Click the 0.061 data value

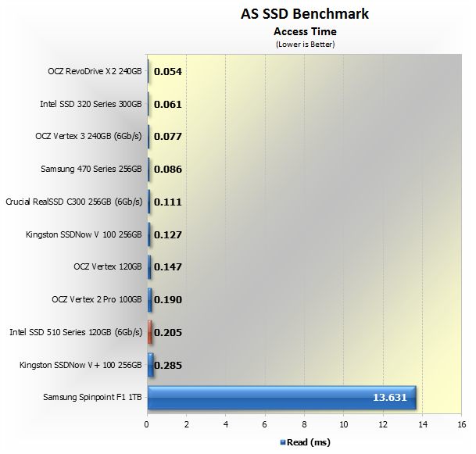168,105
